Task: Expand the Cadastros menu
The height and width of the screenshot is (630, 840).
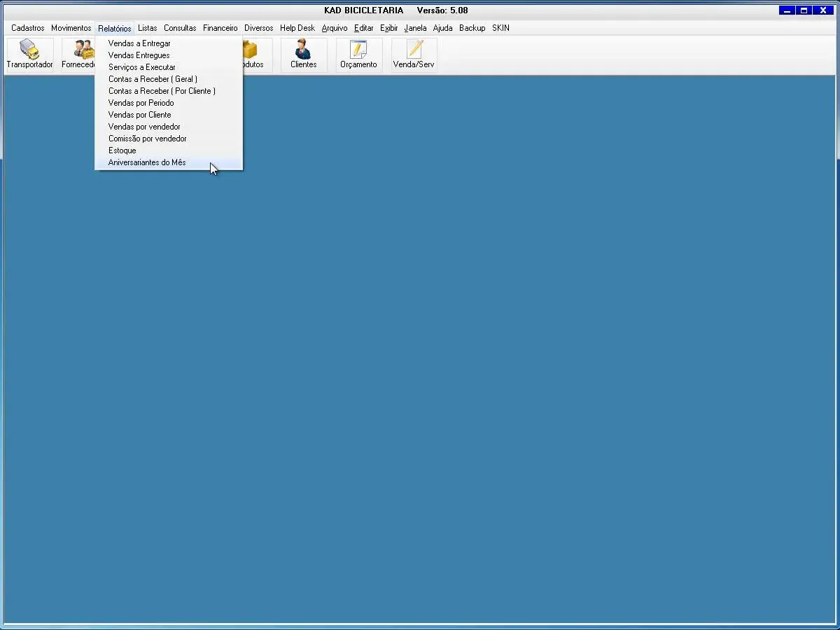Action: 28,28
